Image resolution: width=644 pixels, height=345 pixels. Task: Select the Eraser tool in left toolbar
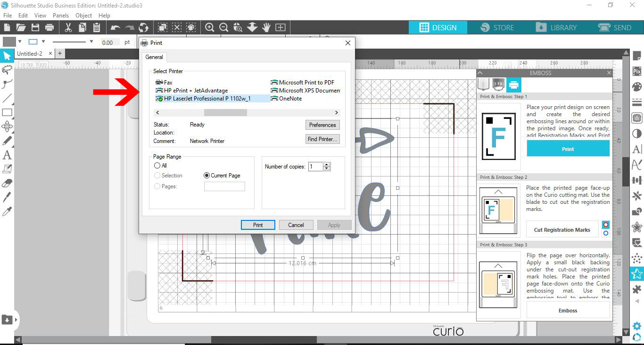point(7,183)
